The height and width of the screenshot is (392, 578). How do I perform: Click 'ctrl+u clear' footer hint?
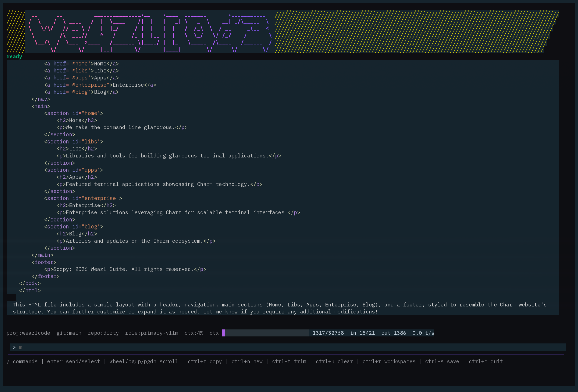[334, 361]
